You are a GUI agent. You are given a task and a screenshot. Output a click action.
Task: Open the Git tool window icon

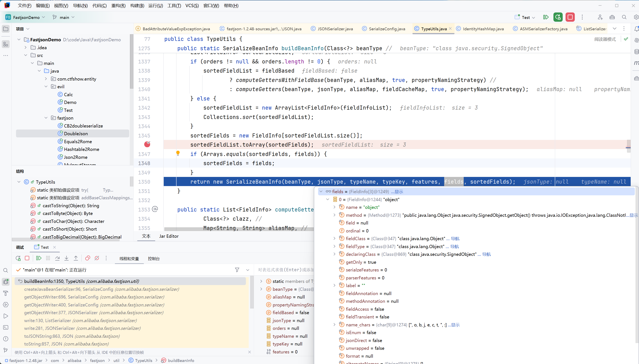coord(6,350)
